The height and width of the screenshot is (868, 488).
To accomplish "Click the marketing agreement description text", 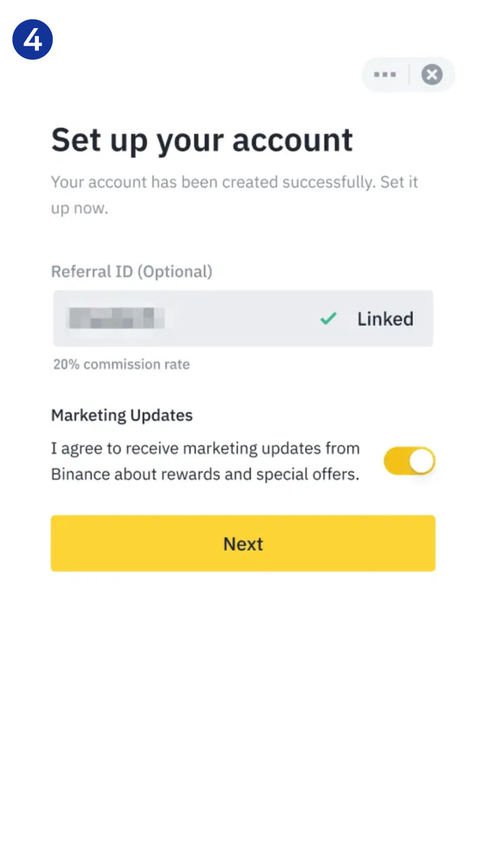I will pos(204,461).
